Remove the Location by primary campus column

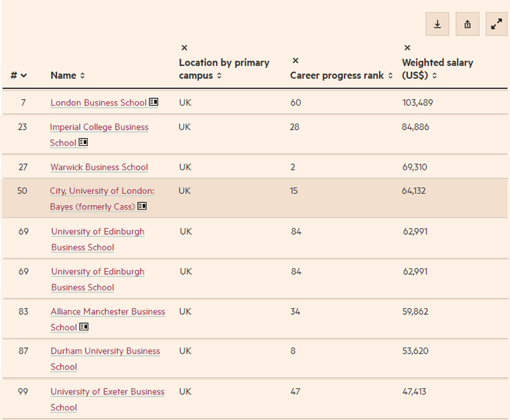184,47
